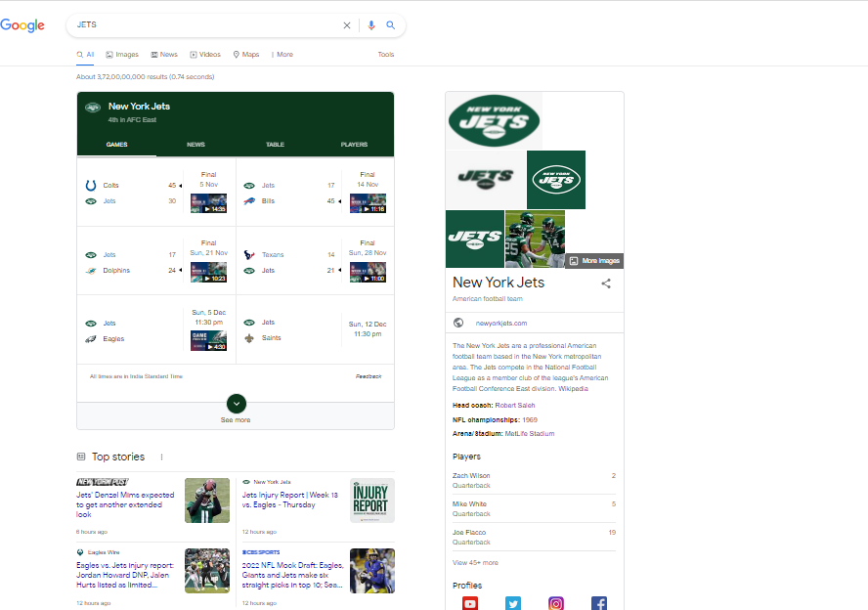This screenshot has height=610, width=868.
Task: Click View 45+ more players link
Action: pyautogui.click(x=475, y=563)
